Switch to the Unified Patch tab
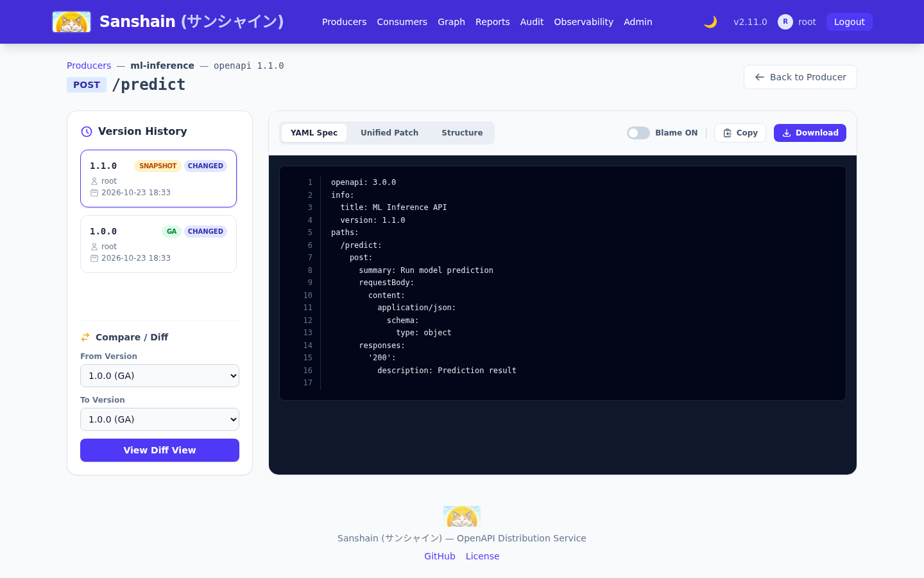Image resolution: width=924 pixels, height=578 pixels. 389,133
